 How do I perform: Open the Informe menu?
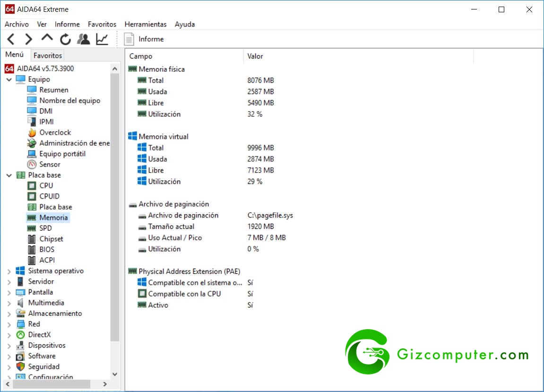(x=67, y=24)
